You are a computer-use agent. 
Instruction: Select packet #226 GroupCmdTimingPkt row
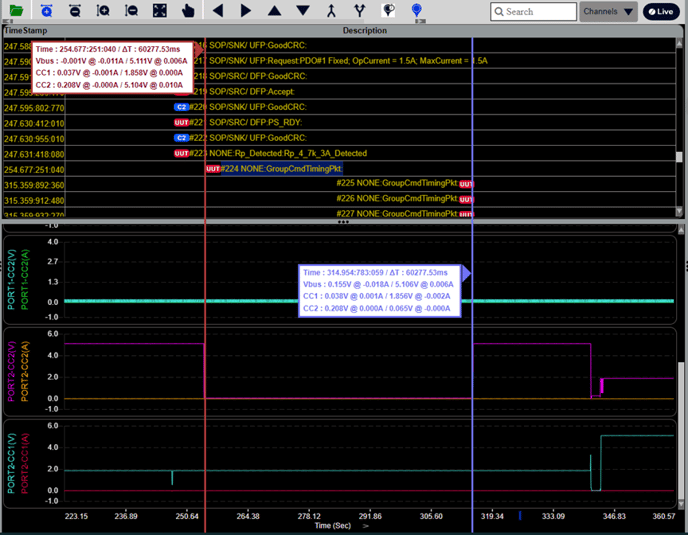click(340, 199)
